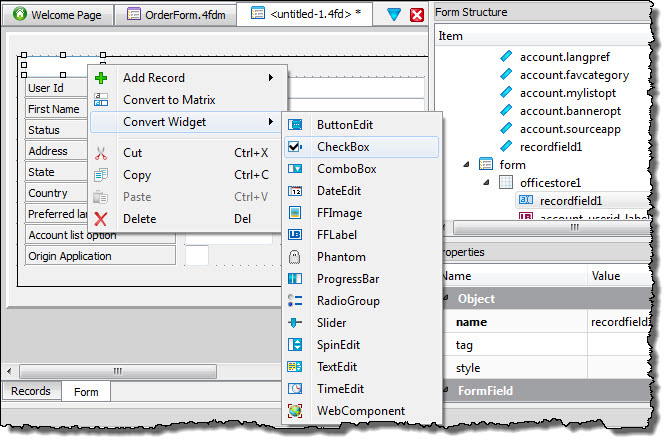Image resolution: width=670 pixels, height=444 pixels.
Task: Click the blue triangle tab list icon
Action: point(394,15)
